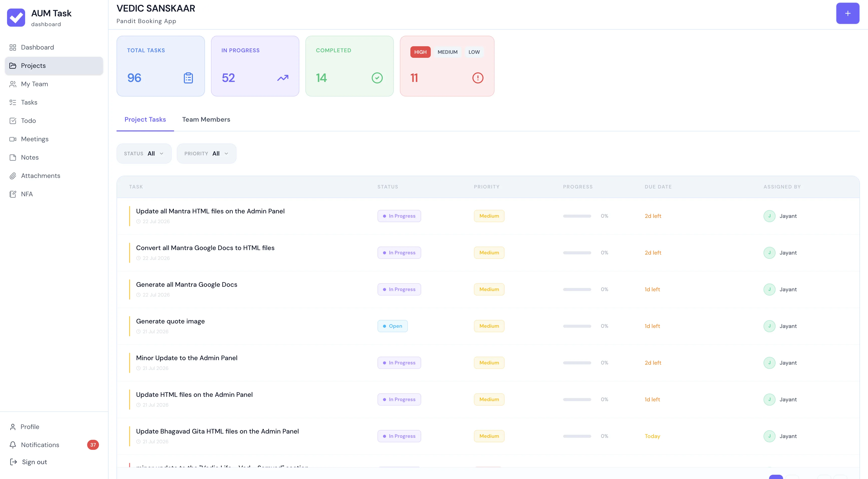Click Medium priority badge of Update HTML files task

(x=489, y=399)
